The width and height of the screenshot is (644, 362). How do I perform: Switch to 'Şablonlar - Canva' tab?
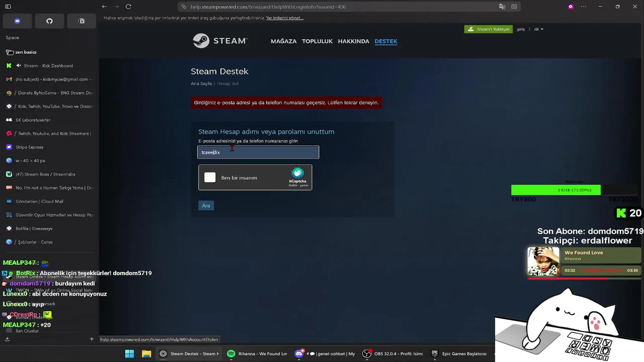pyautogui.click(x=49, y=242)
